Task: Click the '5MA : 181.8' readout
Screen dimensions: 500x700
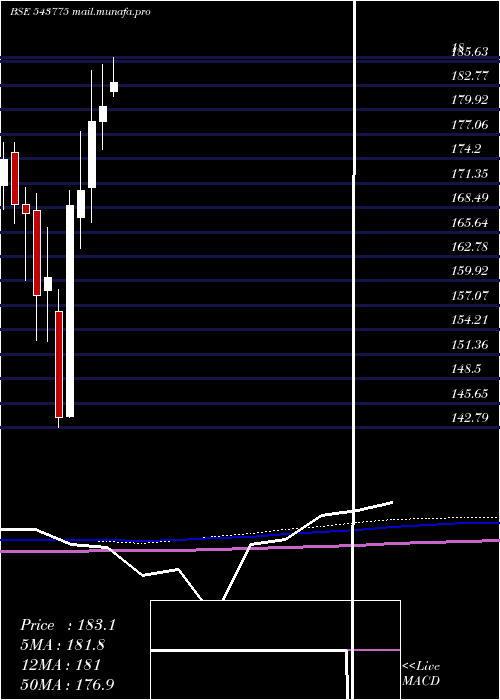Action: [62, 645]
